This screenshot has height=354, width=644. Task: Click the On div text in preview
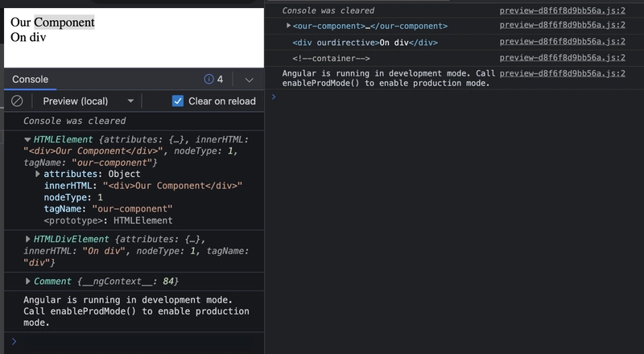pos(28,37)
